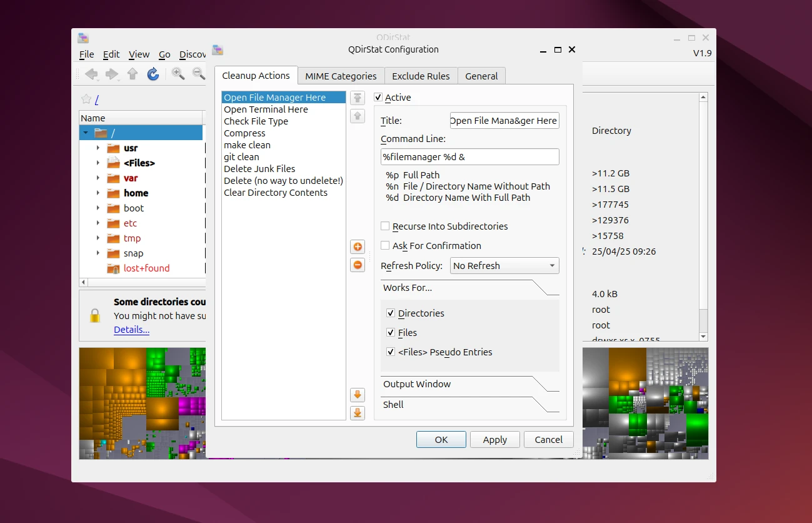Select Open Terminal Here action

pos(284,109)
